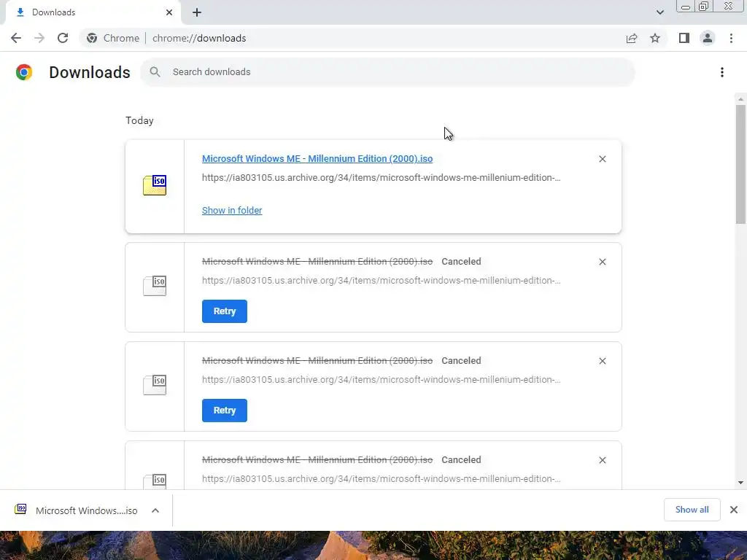Click the vertical scrollbar thumb
The width and height of the screenshot is (747, 560).
tap(740, 164)
